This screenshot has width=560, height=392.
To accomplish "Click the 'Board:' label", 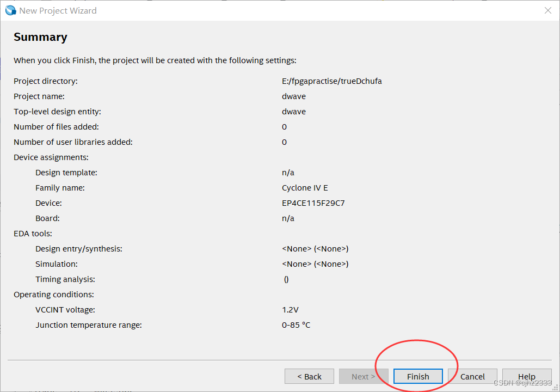I will pos(47,218).
